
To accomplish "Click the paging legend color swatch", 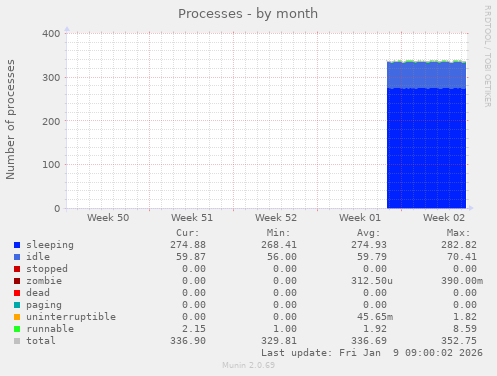I will click(17, 305).
